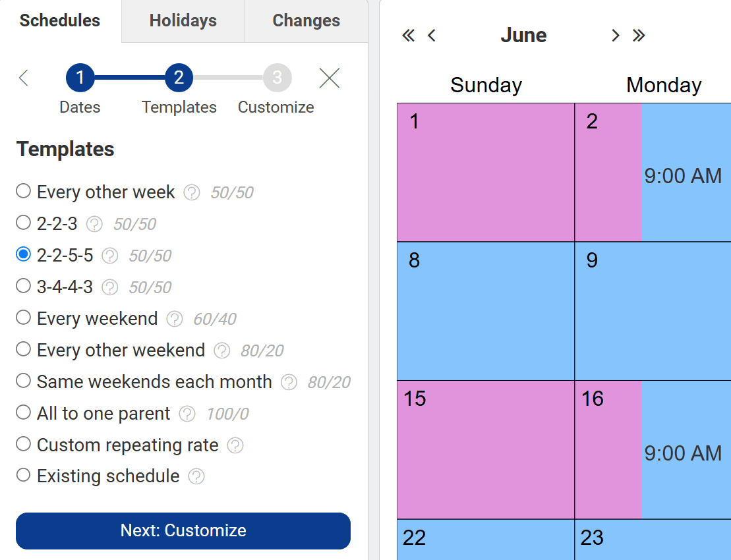Select All to one parent radio button
731x560 pixels.
pos(24,412)
